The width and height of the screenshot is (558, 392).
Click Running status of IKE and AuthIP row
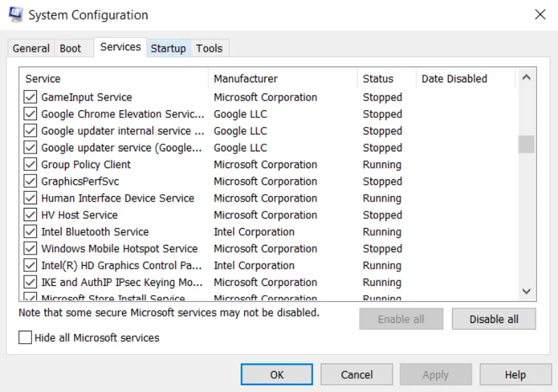(x=382, y=282)
